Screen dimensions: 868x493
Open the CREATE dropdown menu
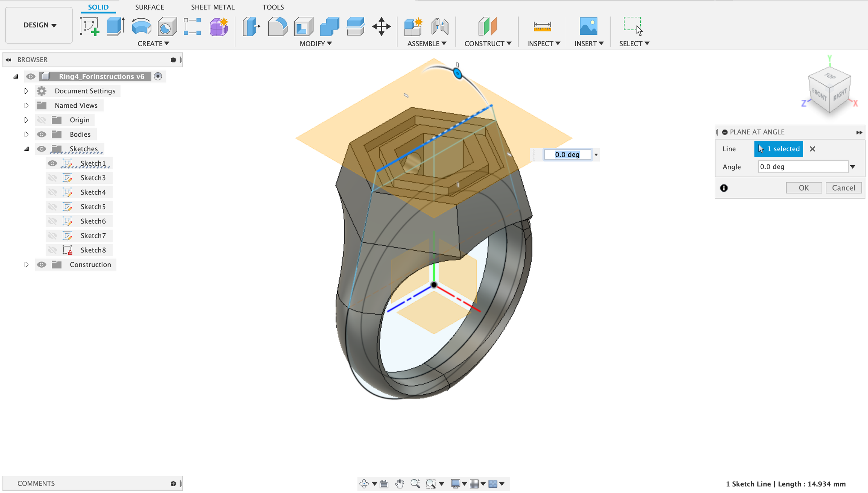[x=153, y=43]
